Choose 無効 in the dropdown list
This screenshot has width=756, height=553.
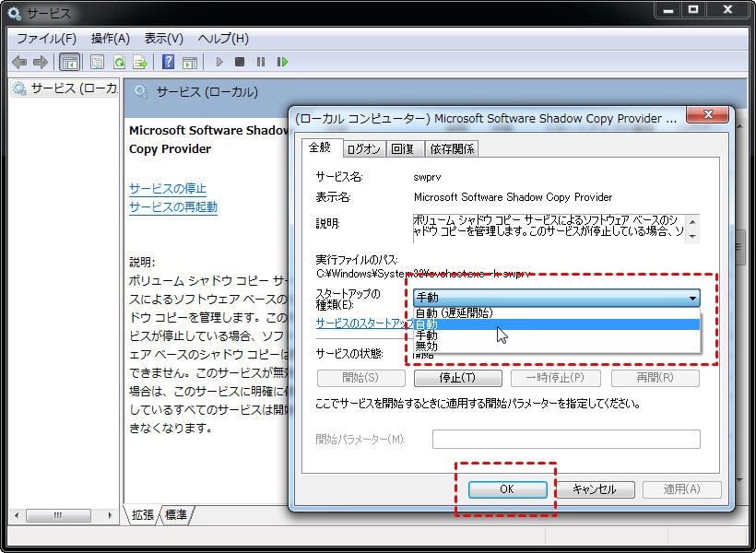click(x=557, y=347)
